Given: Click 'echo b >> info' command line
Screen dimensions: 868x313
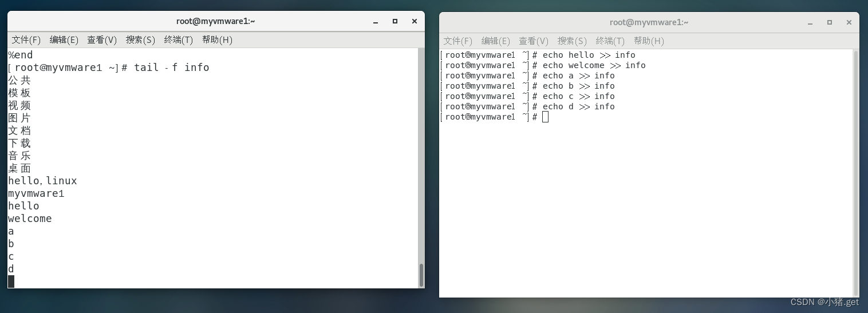Looking at the screenshot, I should 579,86.
